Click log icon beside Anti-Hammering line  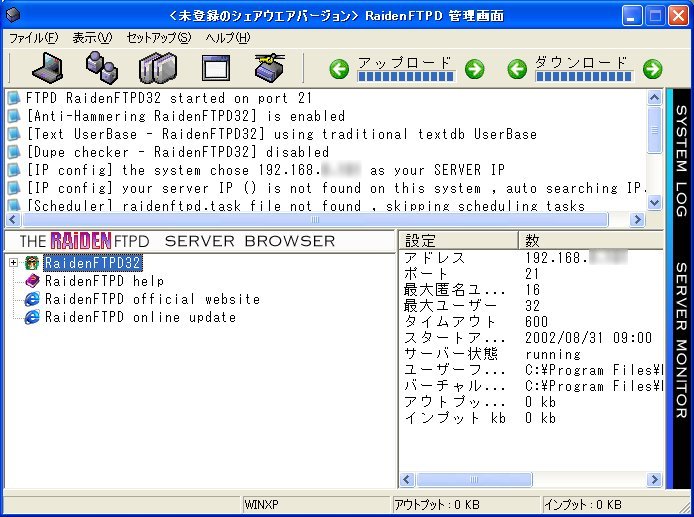click(14, 116)
